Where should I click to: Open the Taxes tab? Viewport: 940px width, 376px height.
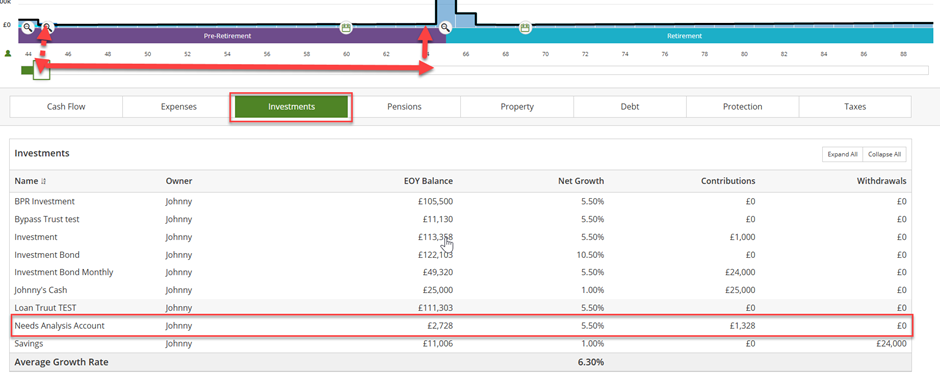click(855, 107)
